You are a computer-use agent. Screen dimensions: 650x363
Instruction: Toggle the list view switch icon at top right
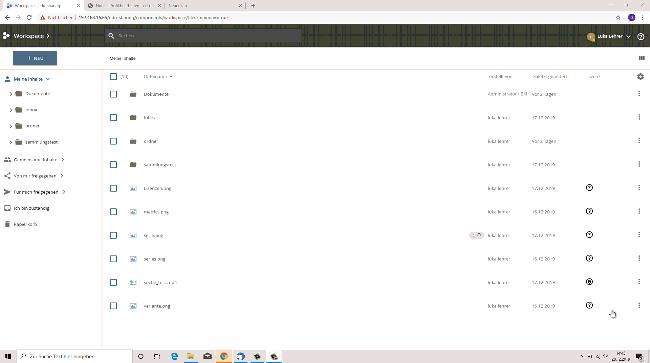(642, 58)
